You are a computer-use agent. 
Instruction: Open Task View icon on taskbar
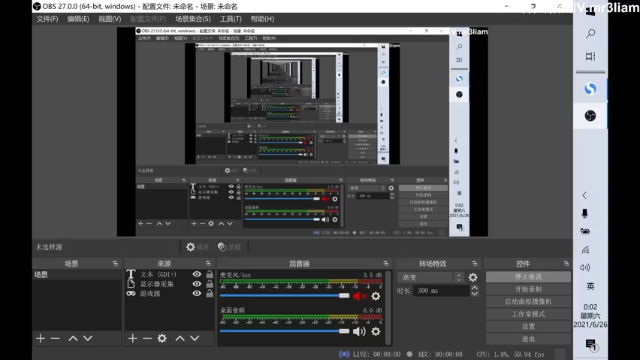[x=590, y=56]
